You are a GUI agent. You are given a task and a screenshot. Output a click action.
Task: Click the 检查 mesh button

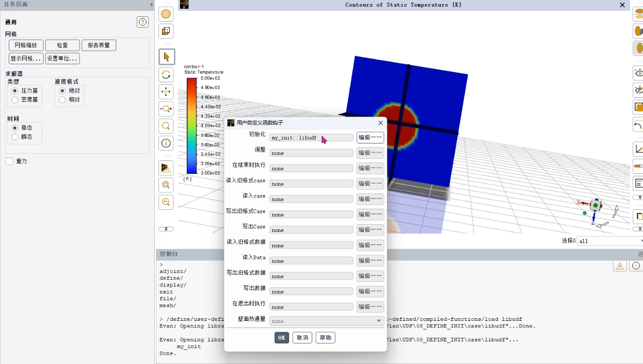(62, 45)
